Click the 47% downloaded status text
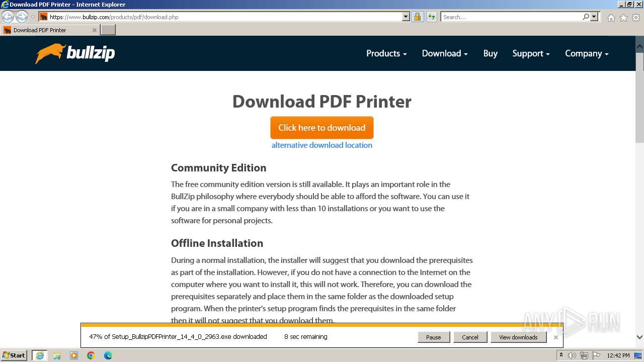 pos(178,337)
